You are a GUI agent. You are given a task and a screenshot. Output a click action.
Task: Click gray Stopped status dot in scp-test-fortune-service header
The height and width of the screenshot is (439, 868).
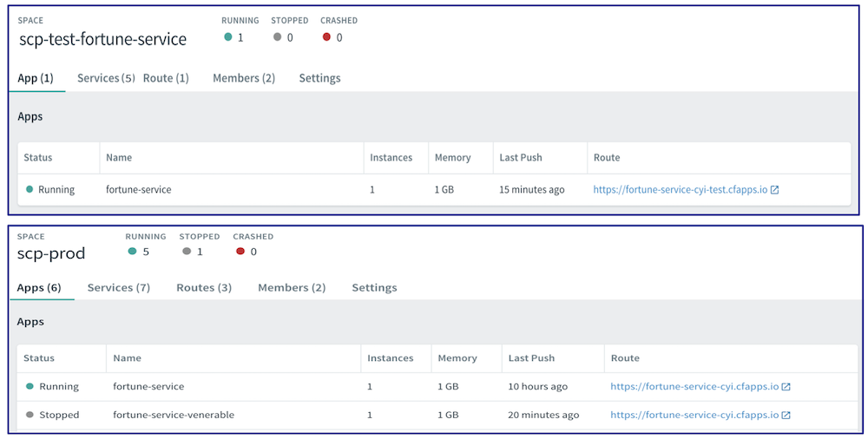pos(278,37)
